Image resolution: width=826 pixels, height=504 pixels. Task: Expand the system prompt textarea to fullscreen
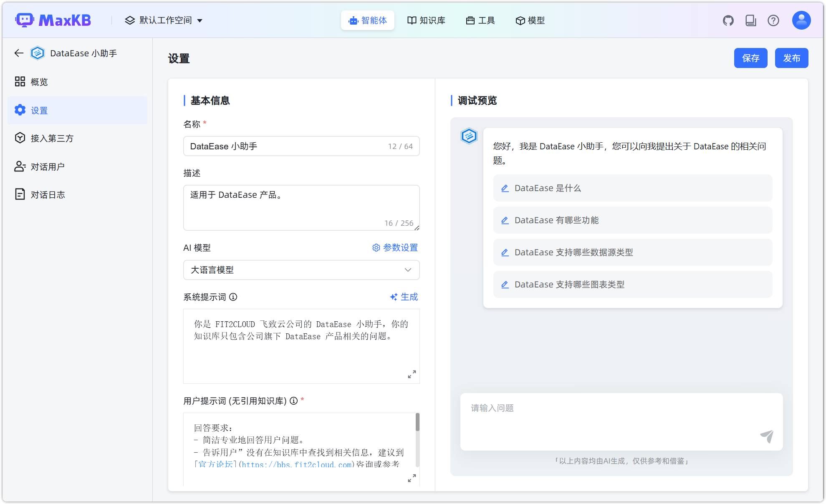[412, 374]
